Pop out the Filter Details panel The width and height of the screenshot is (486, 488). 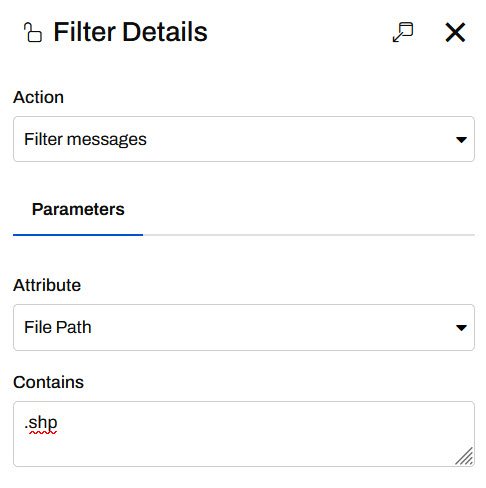tap(403, 32)
